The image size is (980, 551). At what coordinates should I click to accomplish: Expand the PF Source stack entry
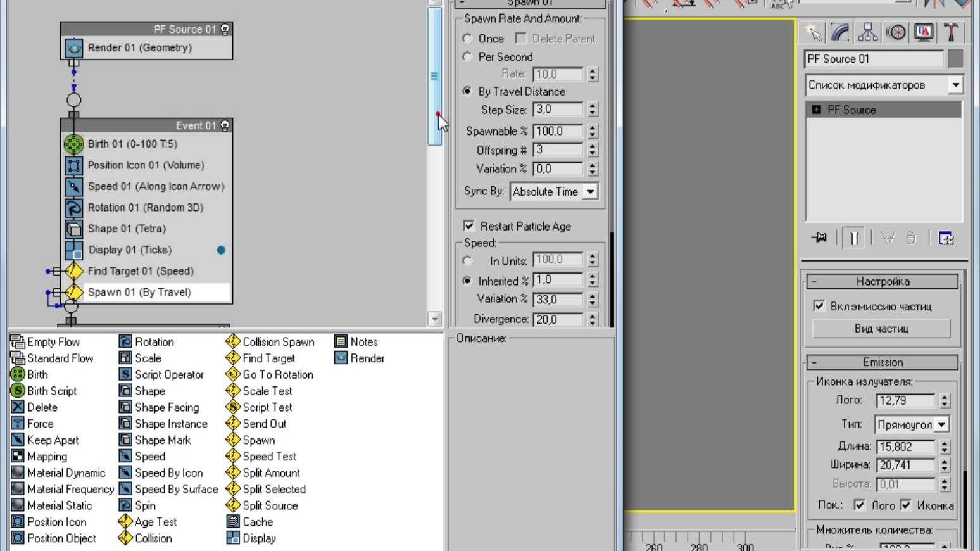click(x=816, y=110)
